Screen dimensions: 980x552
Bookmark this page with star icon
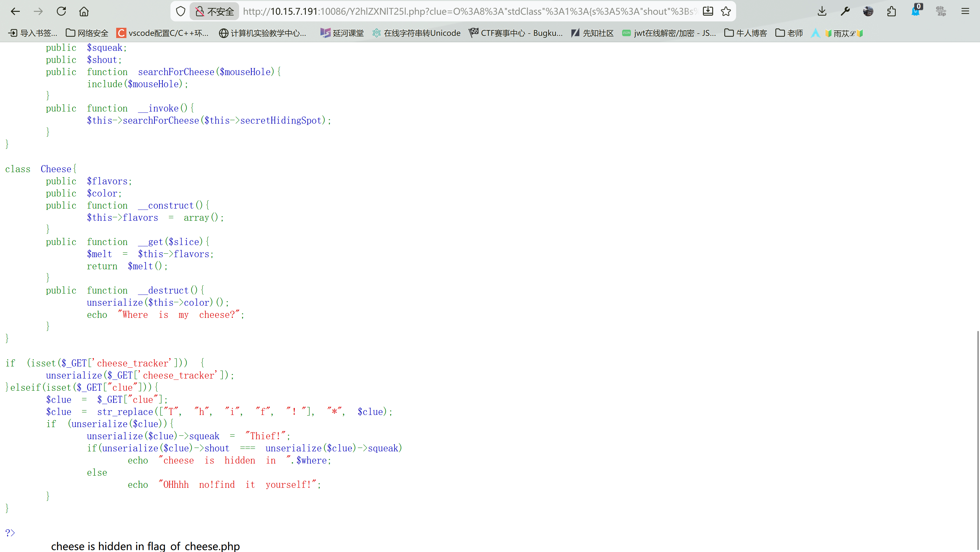coord(726,11)
